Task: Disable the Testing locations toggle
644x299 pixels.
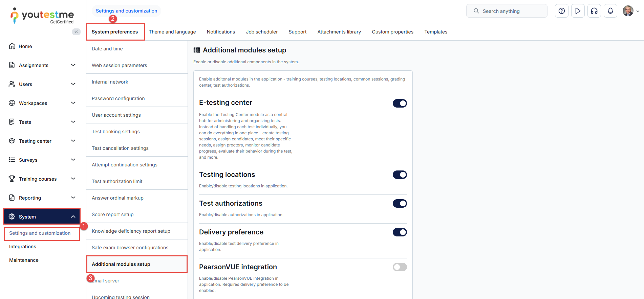Action: click(400, 175)
